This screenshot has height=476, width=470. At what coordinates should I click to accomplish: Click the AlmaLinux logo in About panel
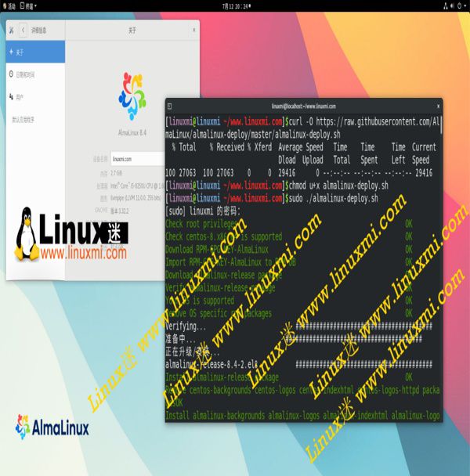tap(132, 96)
